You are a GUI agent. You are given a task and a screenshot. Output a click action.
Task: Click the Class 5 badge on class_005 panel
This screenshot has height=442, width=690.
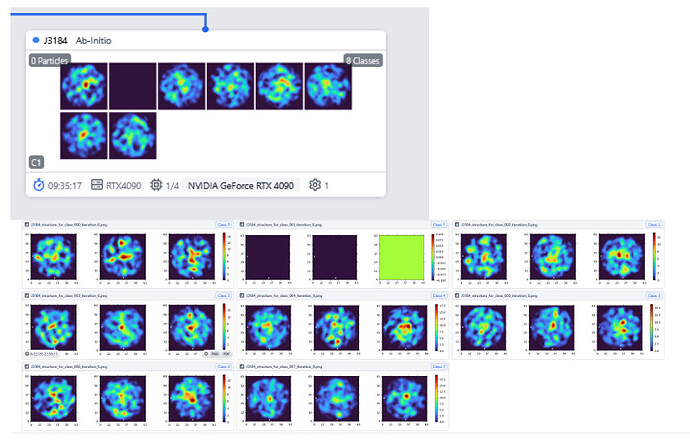(x=653, y=295)
